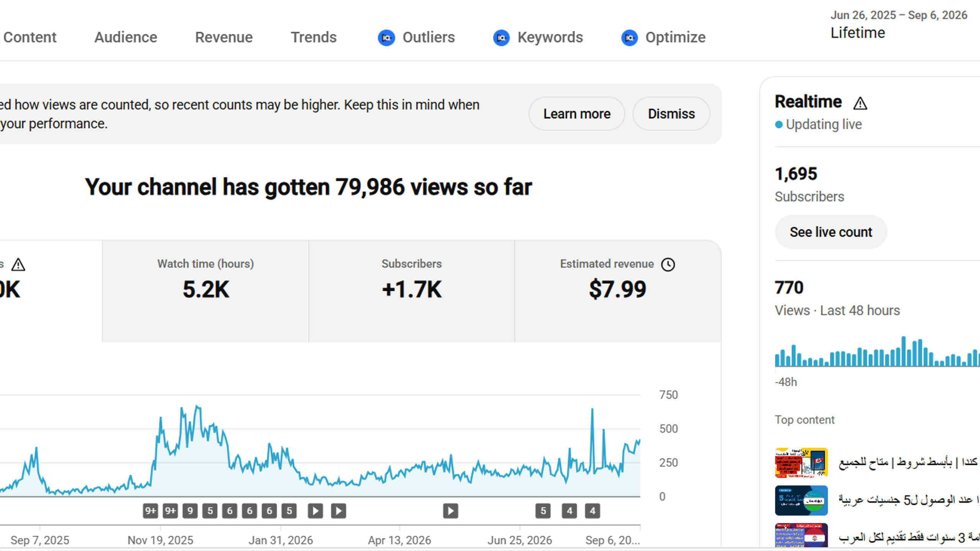Open the first top content video thumbnail
980x551 pixels.
(x=801, y=463)
